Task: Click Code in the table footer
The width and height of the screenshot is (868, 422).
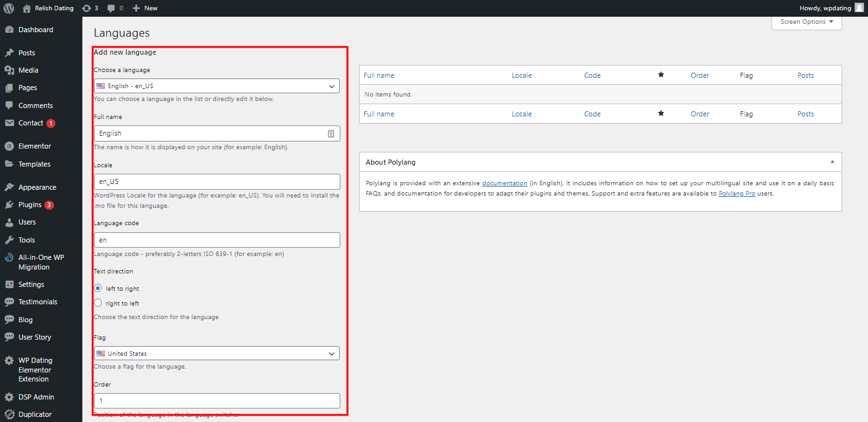Action: [593, 114]
